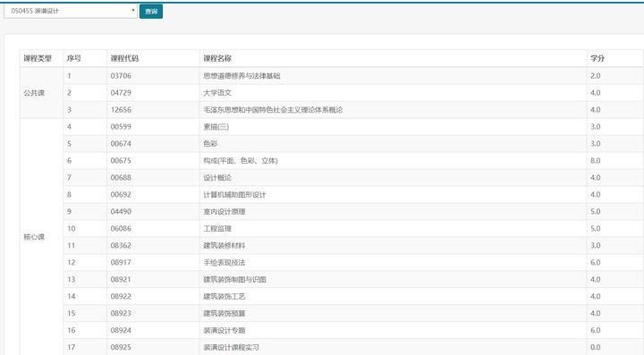This screenshot has height=355, width=644.
Task: Click course name 建筑装饰制图与识图
Action: point(234,280)
